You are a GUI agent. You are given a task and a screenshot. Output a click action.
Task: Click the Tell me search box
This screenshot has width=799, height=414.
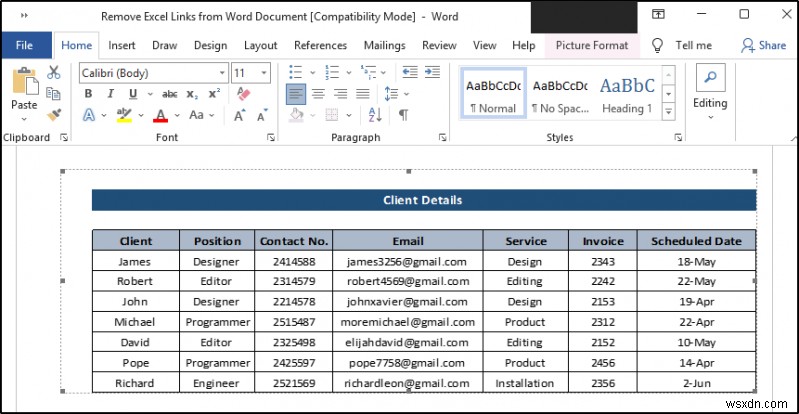683,45
